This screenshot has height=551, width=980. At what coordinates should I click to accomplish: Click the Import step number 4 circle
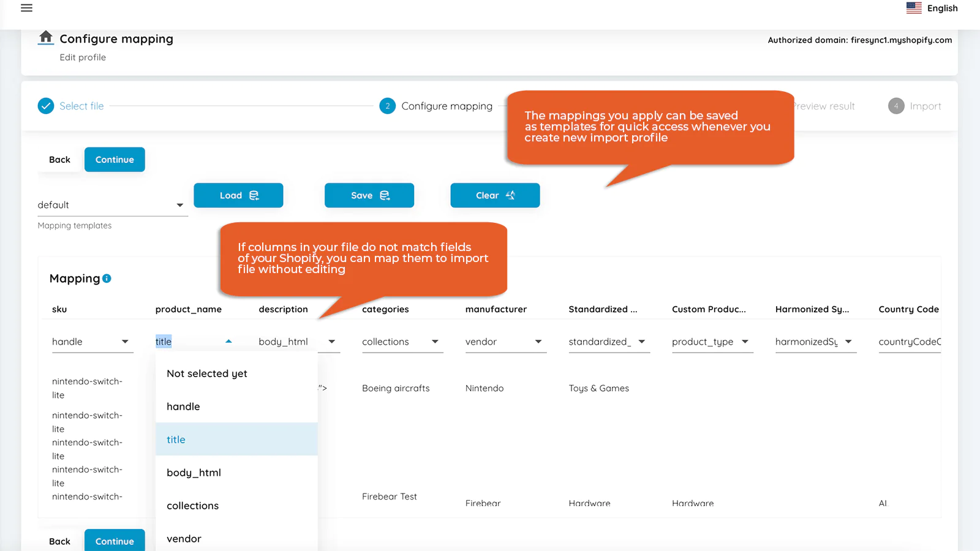coord(895,106)
